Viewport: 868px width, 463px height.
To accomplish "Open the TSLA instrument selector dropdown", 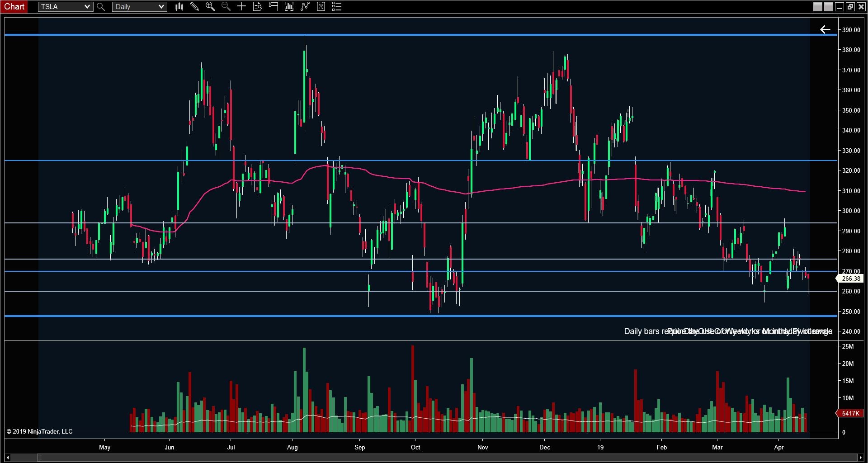I will point(66,7).
